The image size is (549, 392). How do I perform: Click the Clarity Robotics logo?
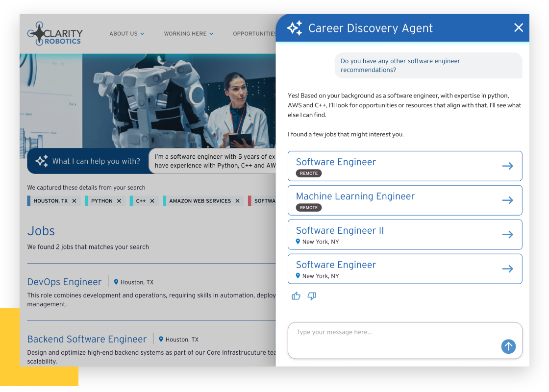click(55, 34)
